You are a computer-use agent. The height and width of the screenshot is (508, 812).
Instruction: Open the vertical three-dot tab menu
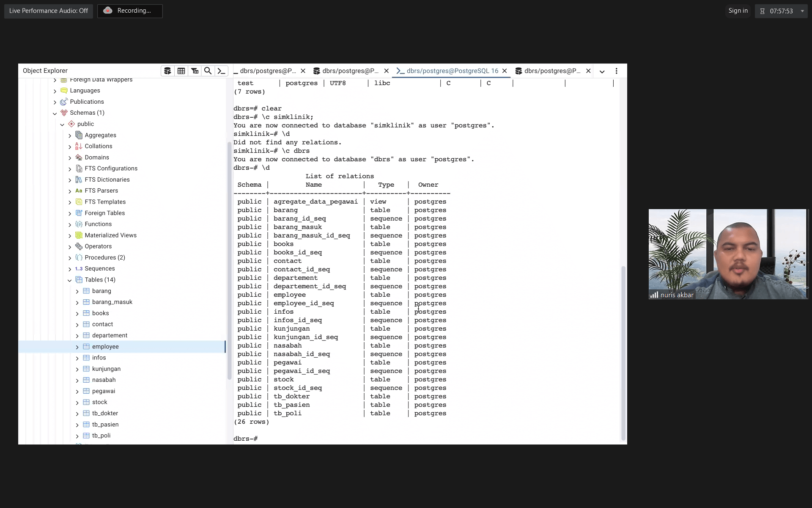616,71
